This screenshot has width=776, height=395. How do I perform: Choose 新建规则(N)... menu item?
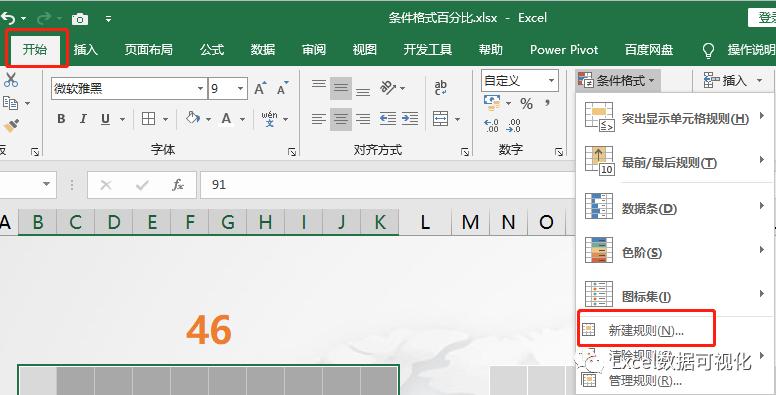click(x=646, y=330)
